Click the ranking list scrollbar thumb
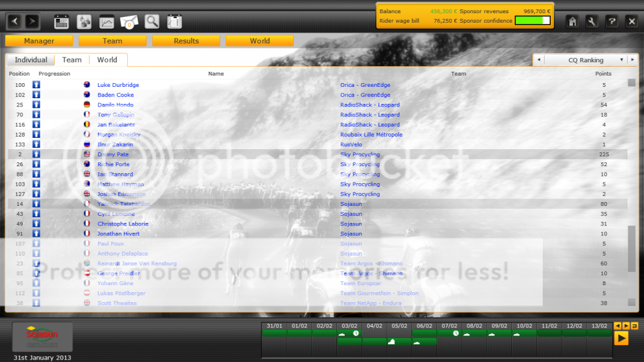Screen dimensions: 644x362 pos(631,249)
